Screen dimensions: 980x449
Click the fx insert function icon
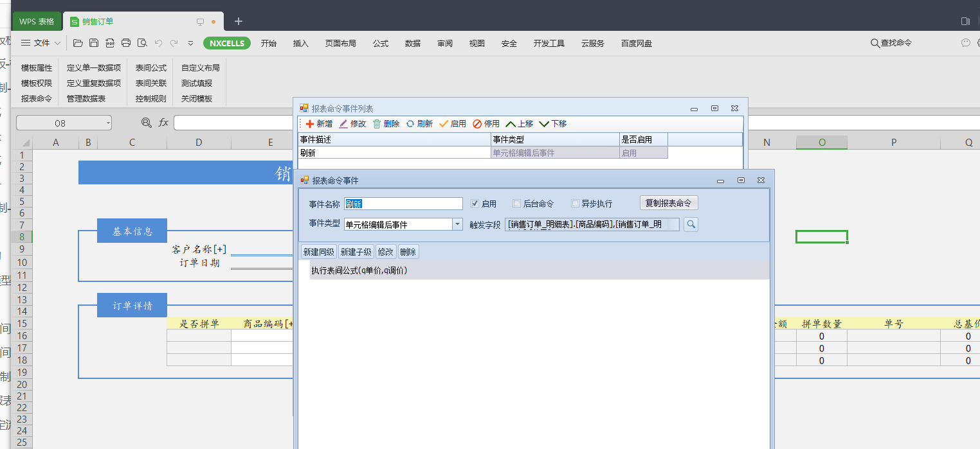click(x=163, y=123)
